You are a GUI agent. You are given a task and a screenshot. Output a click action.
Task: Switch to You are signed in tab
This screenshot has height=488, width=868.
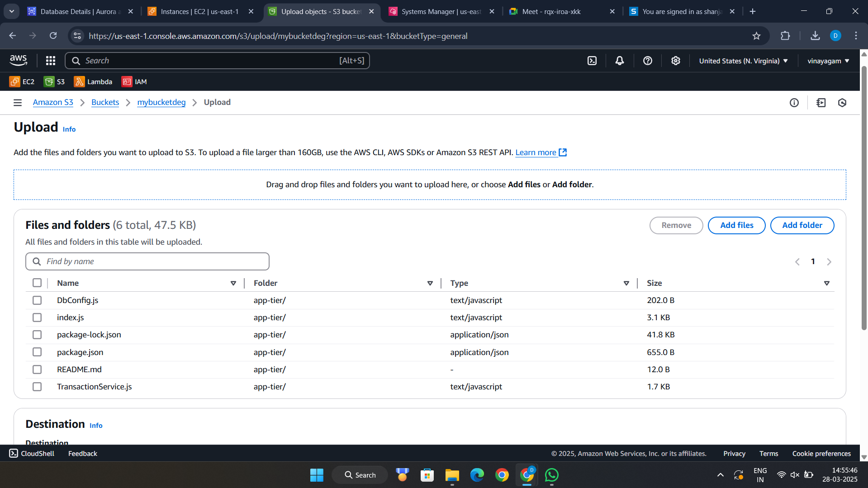click(x=683, y=11)
